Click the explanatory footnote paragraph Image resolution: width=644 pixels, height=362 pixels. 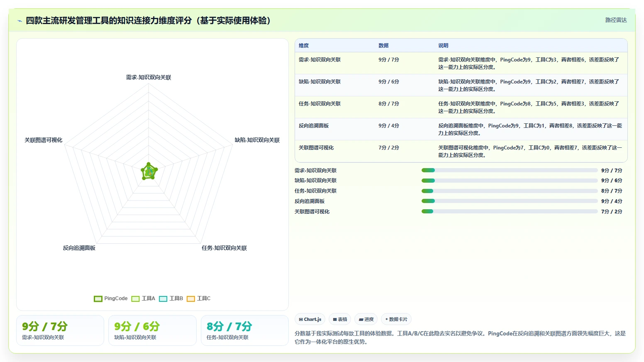[x=460, y=338]
